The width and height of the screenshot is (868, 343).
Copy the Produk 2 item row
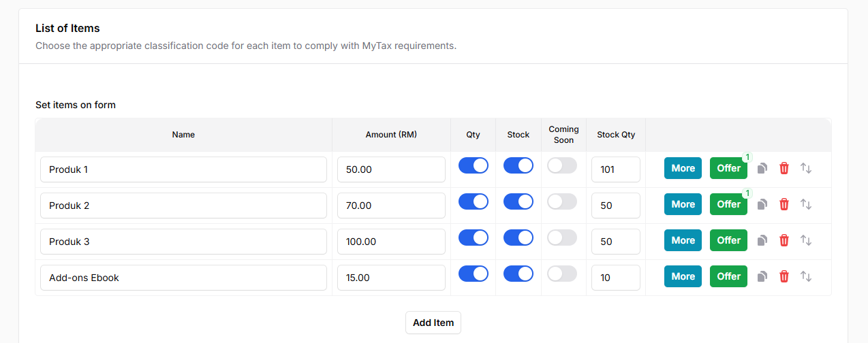(762, 204)
